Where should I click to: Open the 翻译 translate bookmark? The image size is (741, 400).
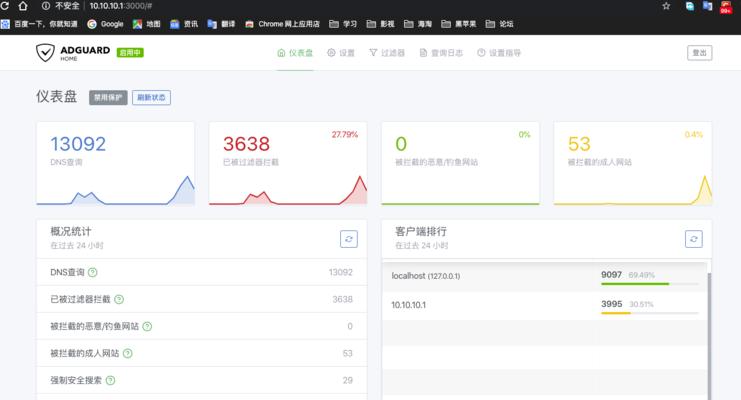(x=221, y=24)
